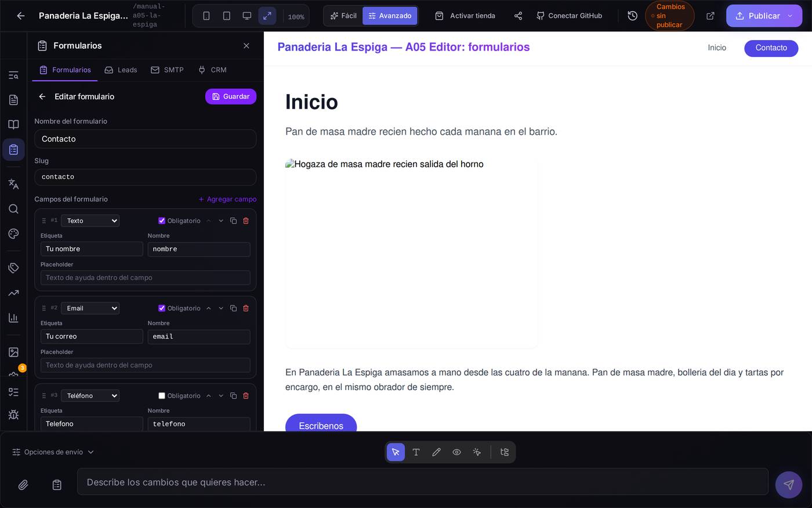Toggle the fullscreen expand preview icon
The image size is (812, 508).
point(267,16)
